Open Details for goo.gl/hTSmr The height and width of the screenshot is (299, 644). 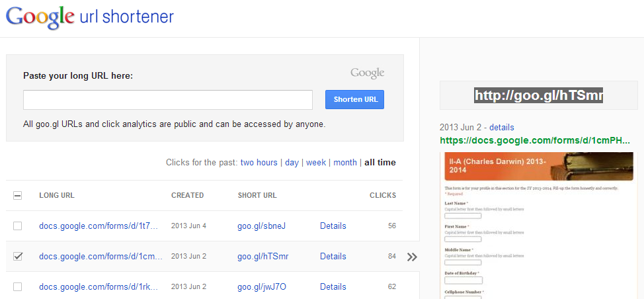(x=333, y=256)
